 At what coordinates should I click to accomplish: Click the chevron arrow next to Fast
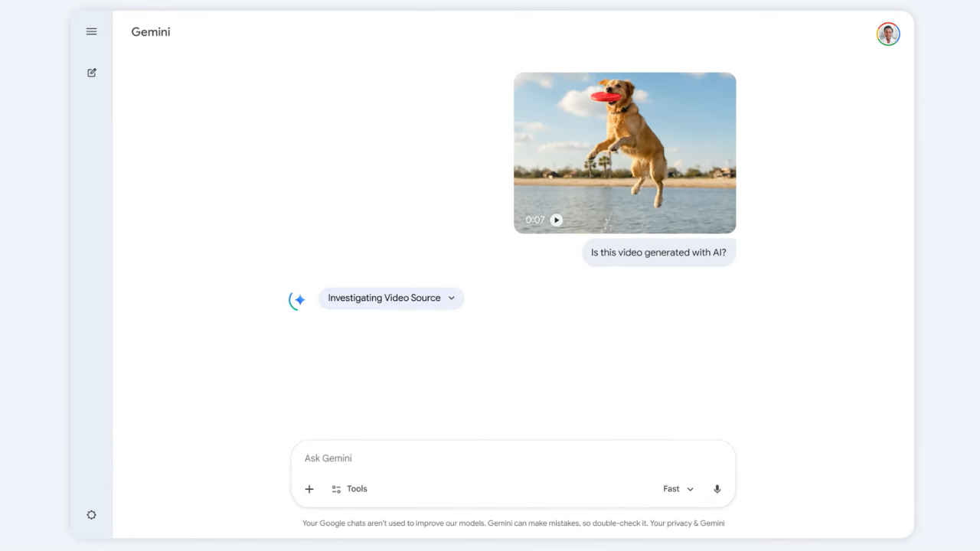click(x=690, y=490)
